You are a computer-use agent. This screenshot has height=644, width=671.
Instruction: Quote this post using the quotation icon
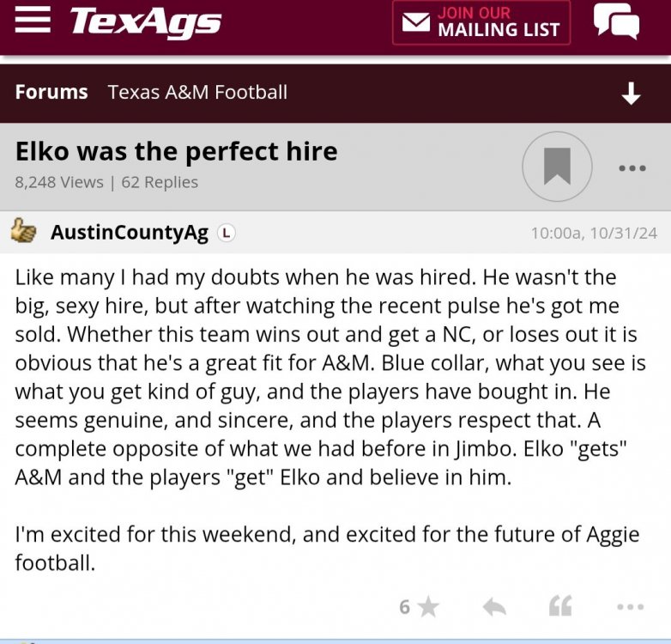tap(560, 607)
